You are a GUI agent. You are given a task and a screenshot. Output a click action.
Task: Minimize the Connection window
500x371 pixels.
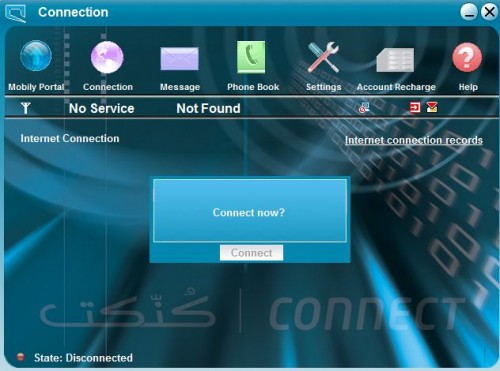coord(469,12)
